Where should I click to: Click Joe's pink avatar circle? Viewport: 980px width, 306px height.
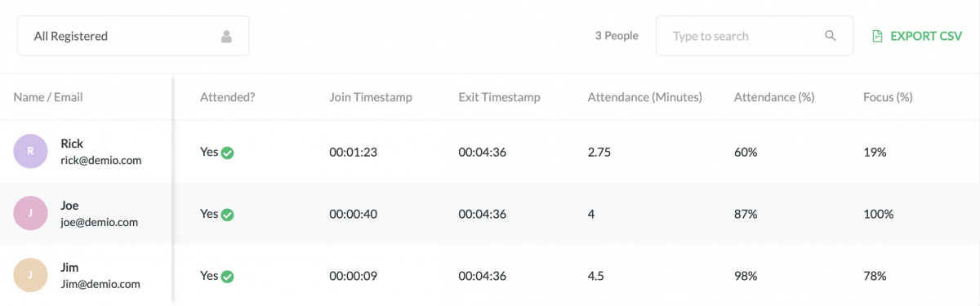tap(30, 213)
